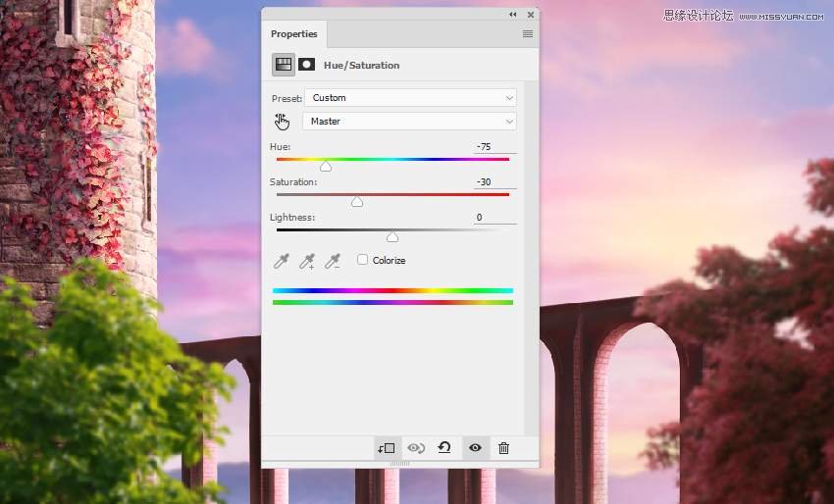View previous state of adjustment
Viewport: 834px width, 504px height.
tap(416, 448)
